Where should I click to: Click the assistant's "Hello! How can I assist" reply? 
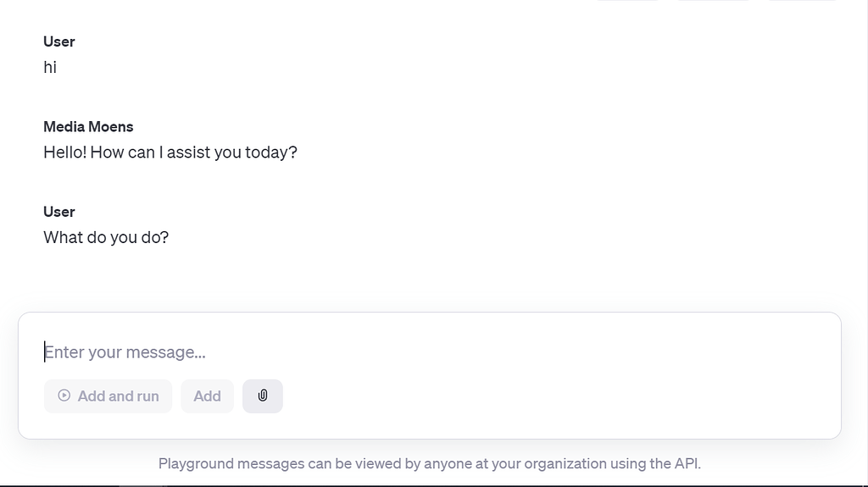(170, 152)
